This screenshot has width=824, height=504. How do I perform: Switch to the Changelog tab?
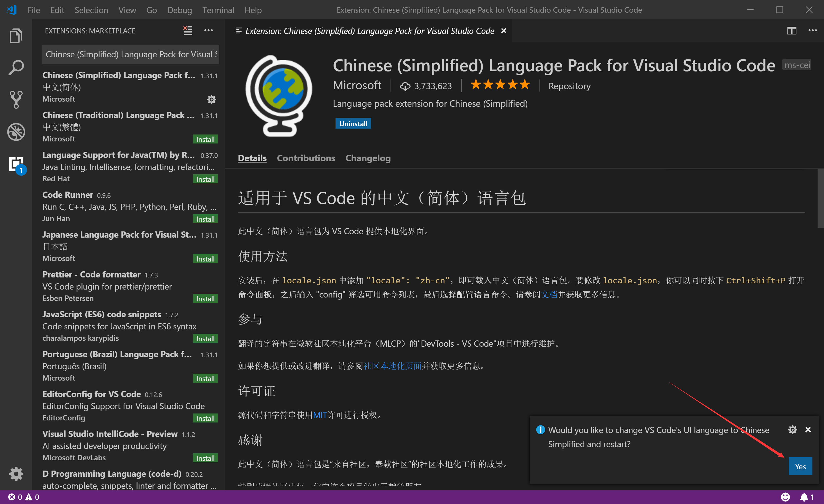tap(368, 158)
